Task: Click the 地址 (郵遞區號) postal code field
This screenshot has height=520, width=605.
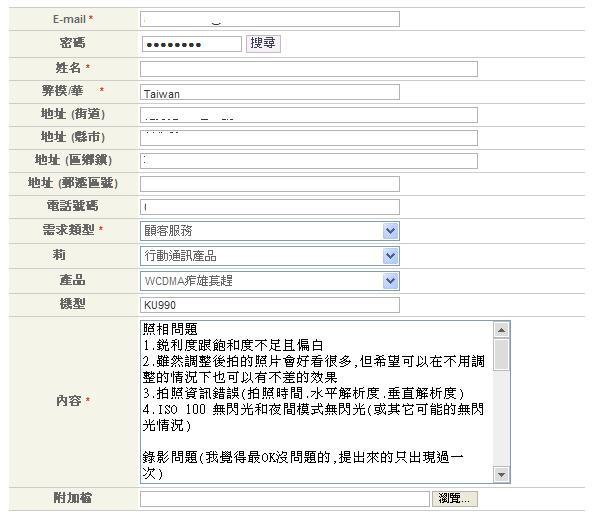Action: pyautogui.click(x=269, y=184)
